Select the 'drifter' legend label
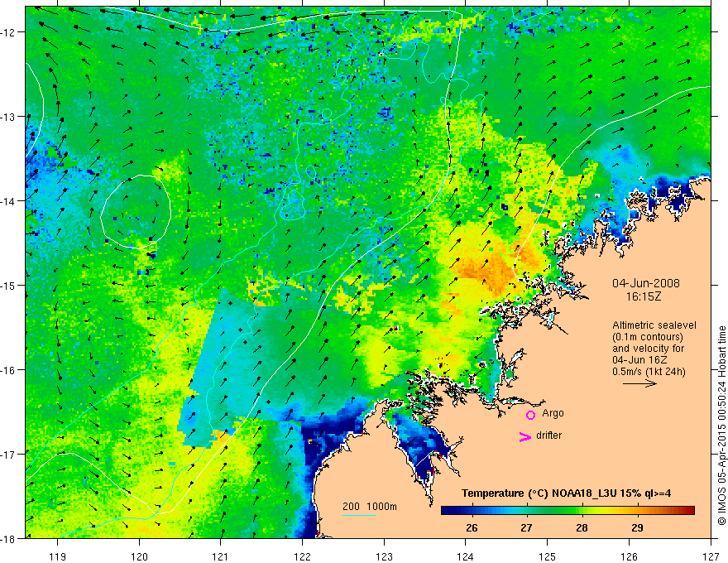728x563 pixels. (x=548, y=435)
